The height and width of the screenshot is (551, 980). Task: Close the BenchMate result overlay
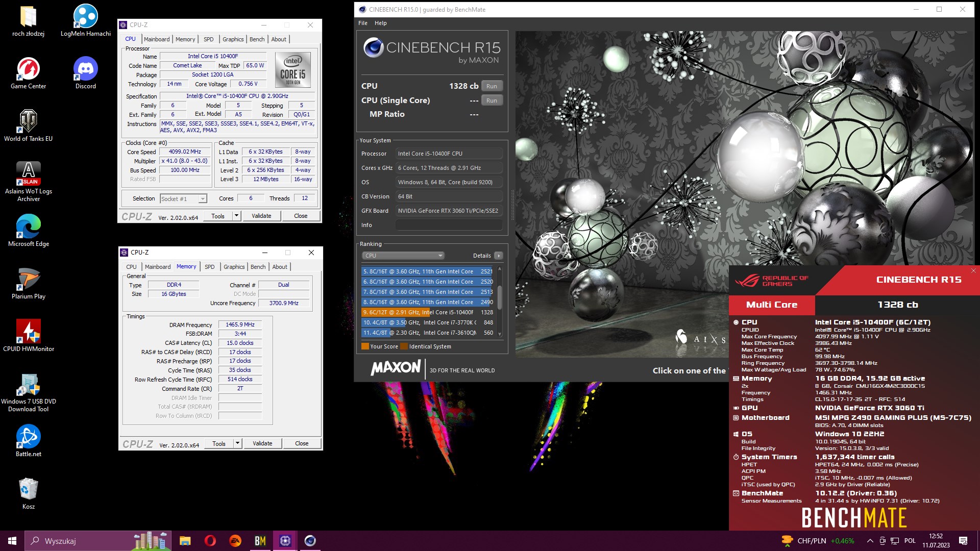click(x=973, y=271)
